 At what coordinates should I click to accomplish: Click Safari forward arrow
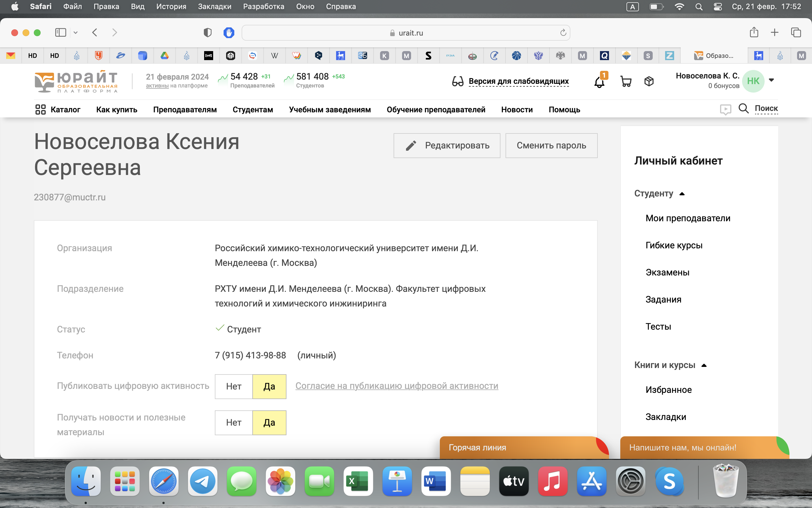[x=114, y=32]
